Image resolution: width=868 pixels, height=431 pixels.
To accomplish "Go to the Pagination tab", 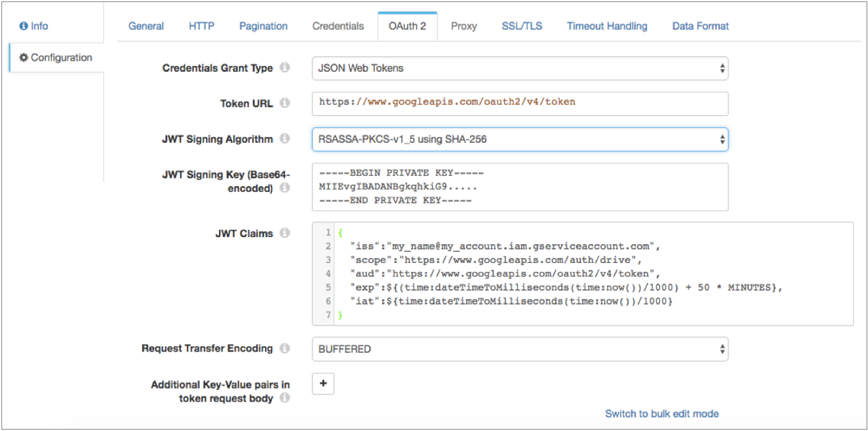I will point(263,26).
